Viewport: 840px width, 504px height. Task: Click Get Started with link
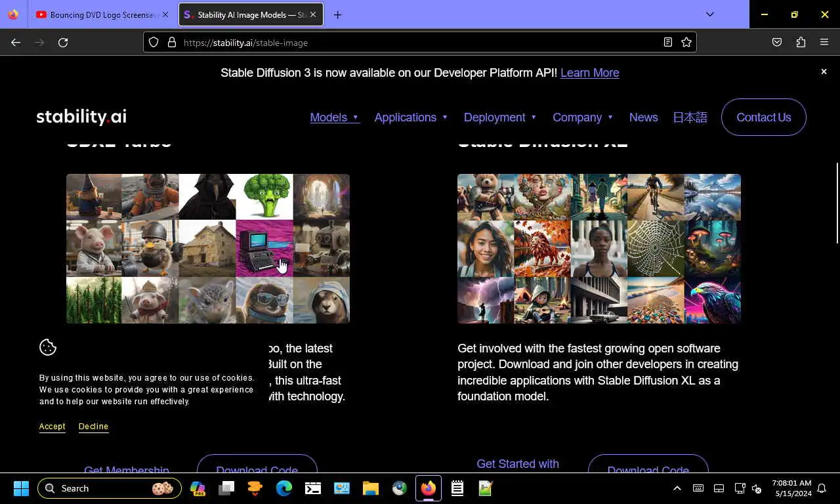[x=518, y=464]
